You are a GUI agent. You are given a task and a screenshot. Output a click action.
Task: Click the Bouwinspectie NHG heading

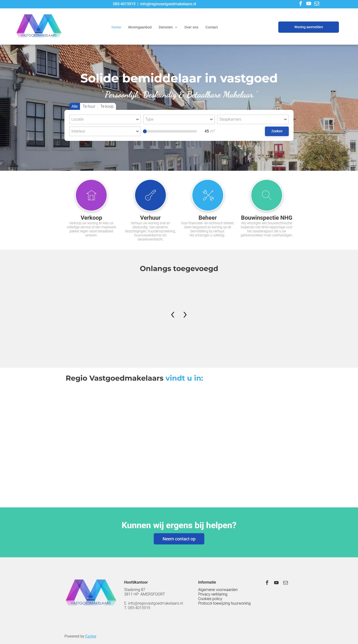point(267,218)
